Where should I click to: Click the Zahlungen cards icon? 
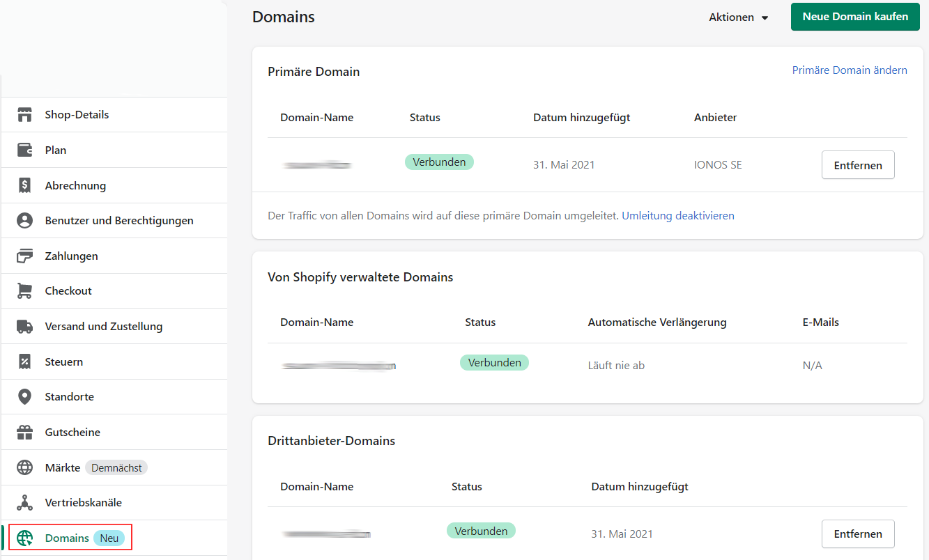(x=25, y=256)
